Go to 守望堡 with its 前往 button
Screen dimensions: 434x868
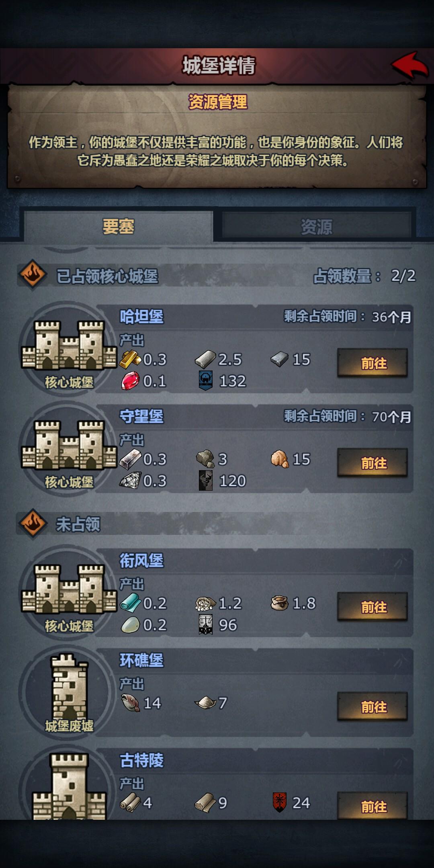tap(373, 463)
